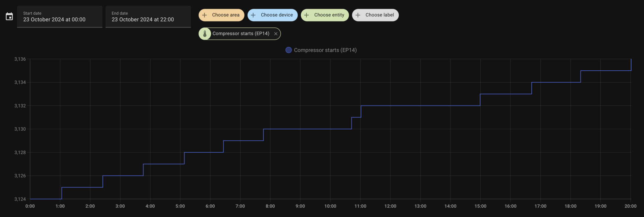Click the thermometer icon on Compressor starts chip
This screenshot has width=644, height=217.
click(205, 33)
